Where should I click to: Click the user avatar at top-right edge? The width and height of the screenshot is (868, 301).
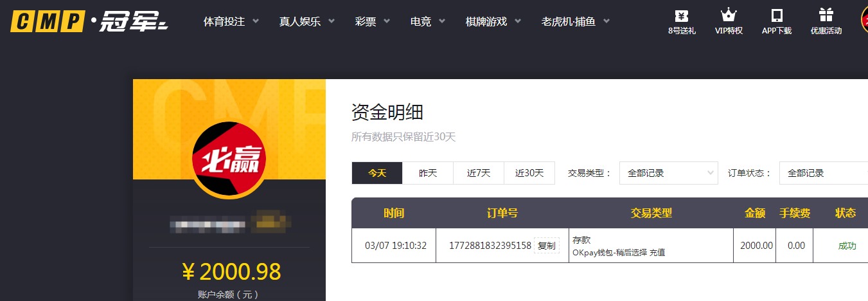point(864,19)
